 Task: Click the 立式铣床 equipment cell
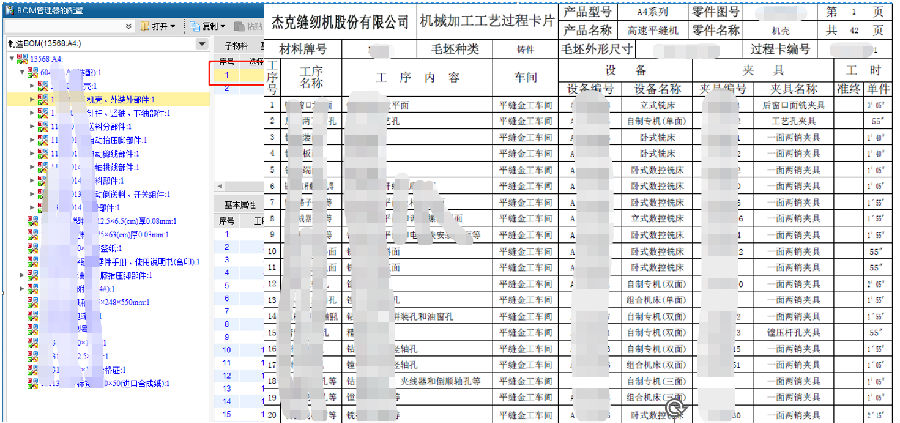(655, 105)
